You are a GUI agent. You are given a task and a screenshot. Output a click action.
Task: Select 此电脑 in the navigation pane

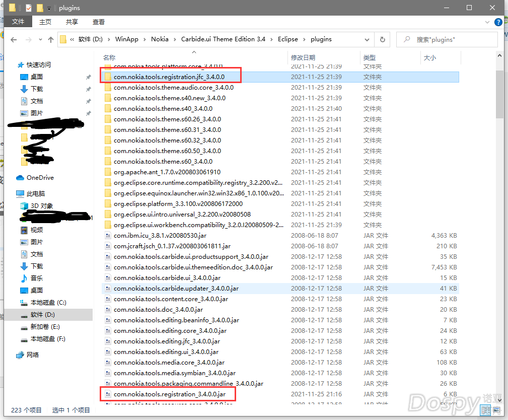pos(36,194)
